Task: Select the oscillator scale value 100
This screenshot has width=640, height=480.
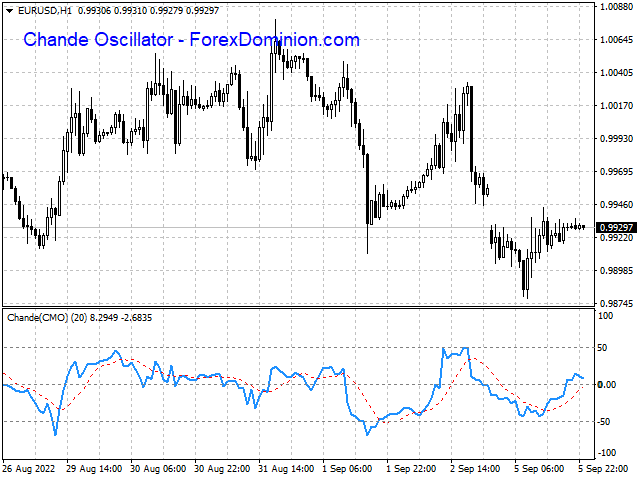Action: [605, 316]
